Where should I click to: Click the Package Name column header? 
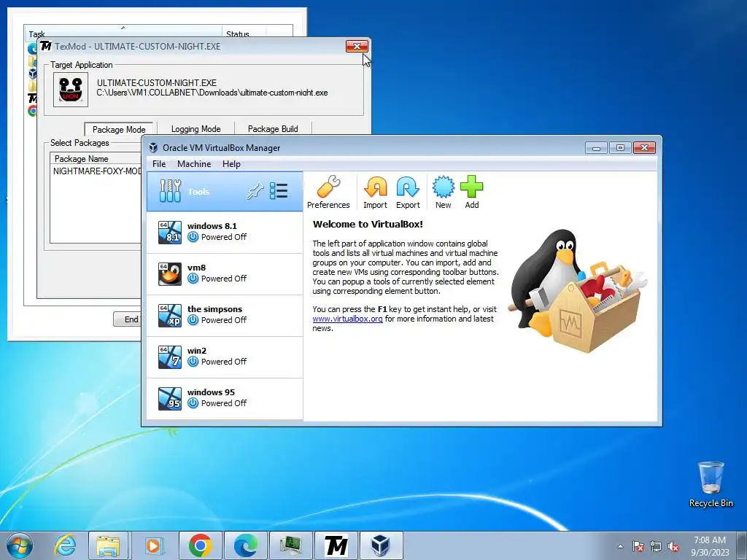(x=96, y=158)
